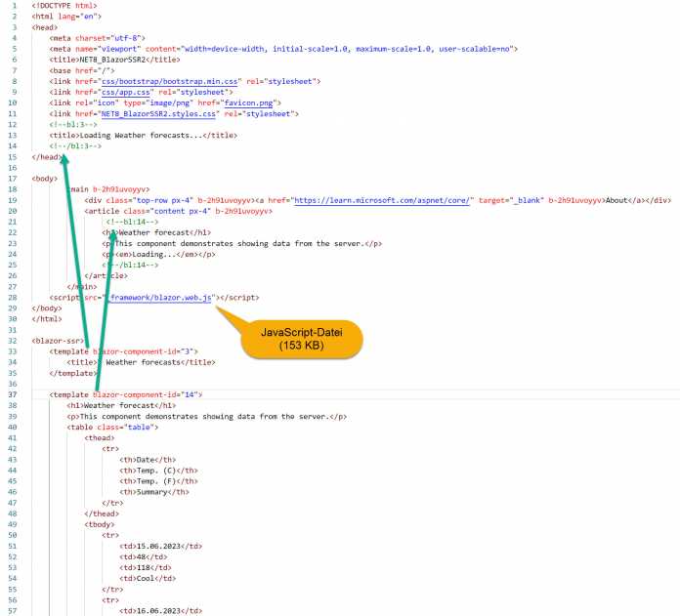
Task: Click line number 37 in the gutter
Action: (12, 394)
